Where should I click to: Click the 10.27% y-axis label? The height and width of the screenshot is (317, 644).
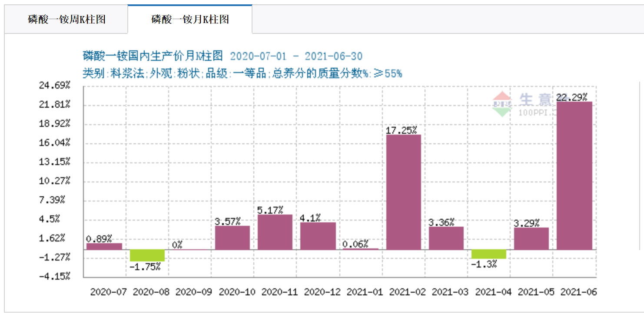[55, 181]
